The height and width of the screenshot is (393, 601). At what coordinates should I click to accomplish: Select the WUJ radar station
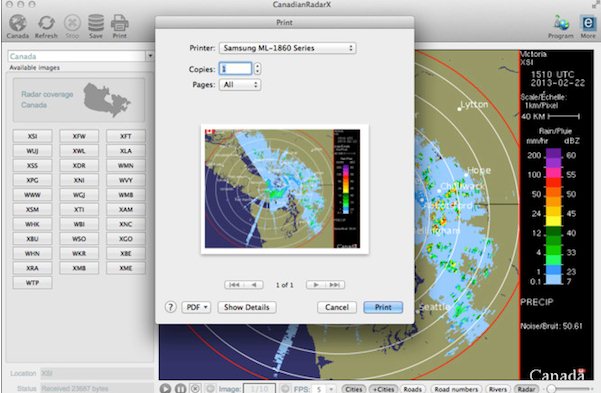tap(32, 151)
